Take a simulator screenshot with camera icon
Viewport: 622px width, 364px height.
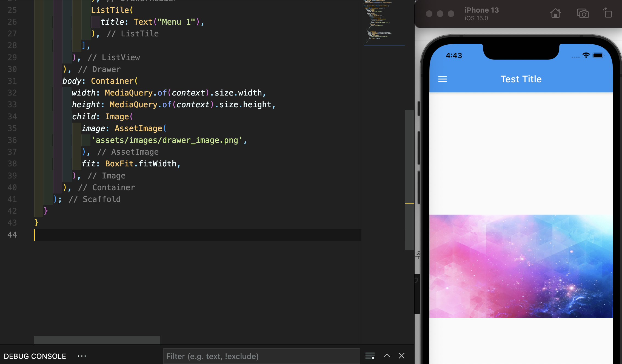(x=583, y=13)
